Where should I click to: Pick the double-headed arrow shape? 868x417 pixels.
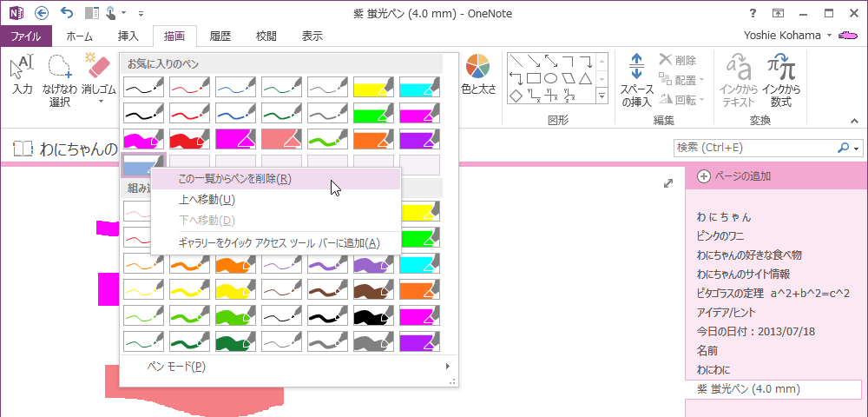point(551,61)
